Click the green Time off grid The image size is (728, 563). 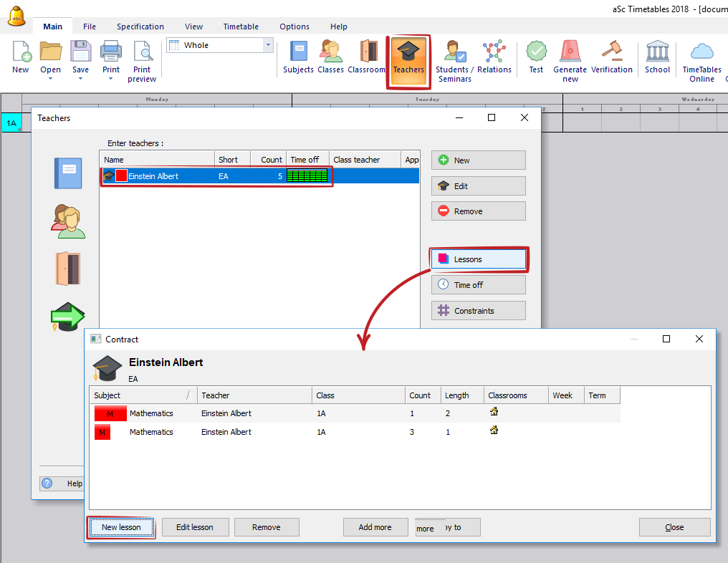pos(307,176)
